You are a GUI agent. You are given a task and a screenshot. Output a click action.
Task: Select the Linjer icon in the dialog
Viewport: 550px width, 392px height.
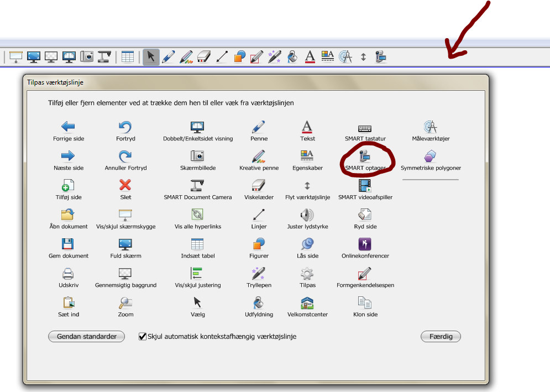(259, 214)
